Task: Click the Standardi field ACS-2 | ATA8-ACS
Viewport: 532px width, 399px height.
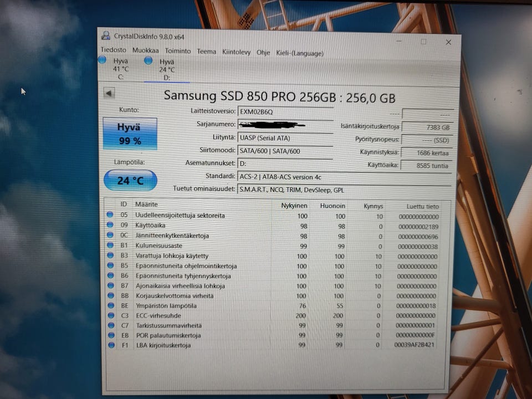Action: 344,177
